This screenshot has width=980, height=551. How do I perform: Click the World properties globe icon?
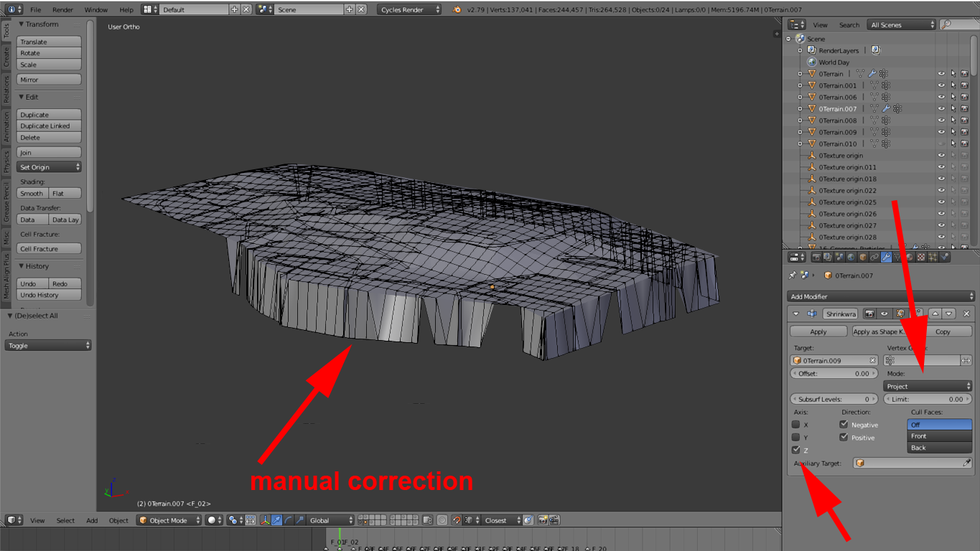[851, 257]
